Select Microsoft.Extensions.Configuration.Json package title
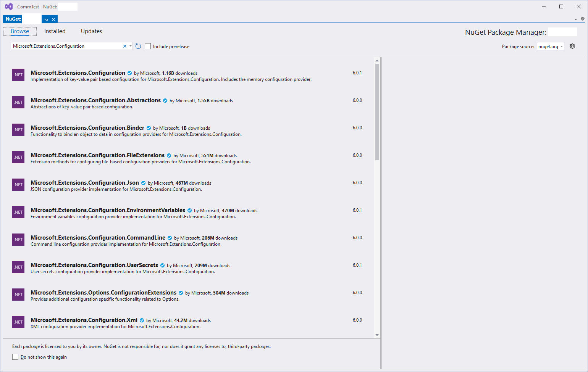588x372 pixels. coord(85,183)
